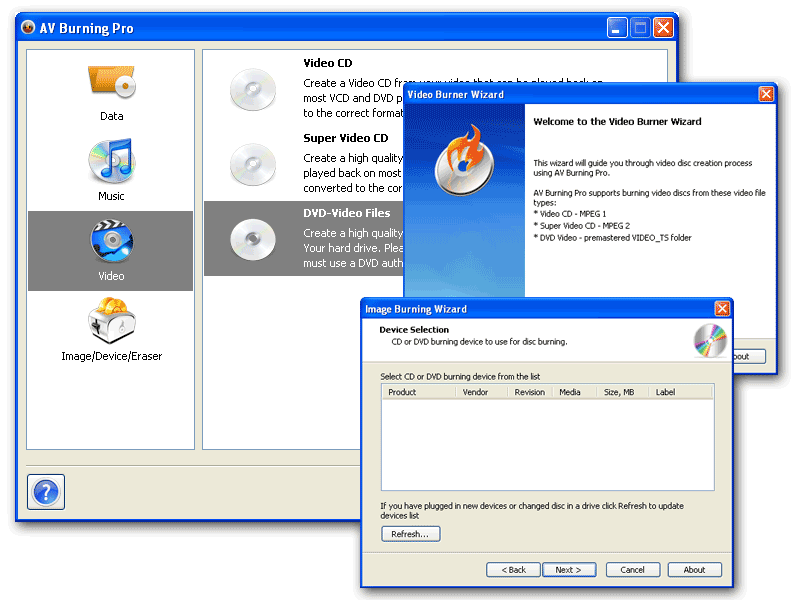Cancel the Image Burning Wizard

(x=633, y=569)
